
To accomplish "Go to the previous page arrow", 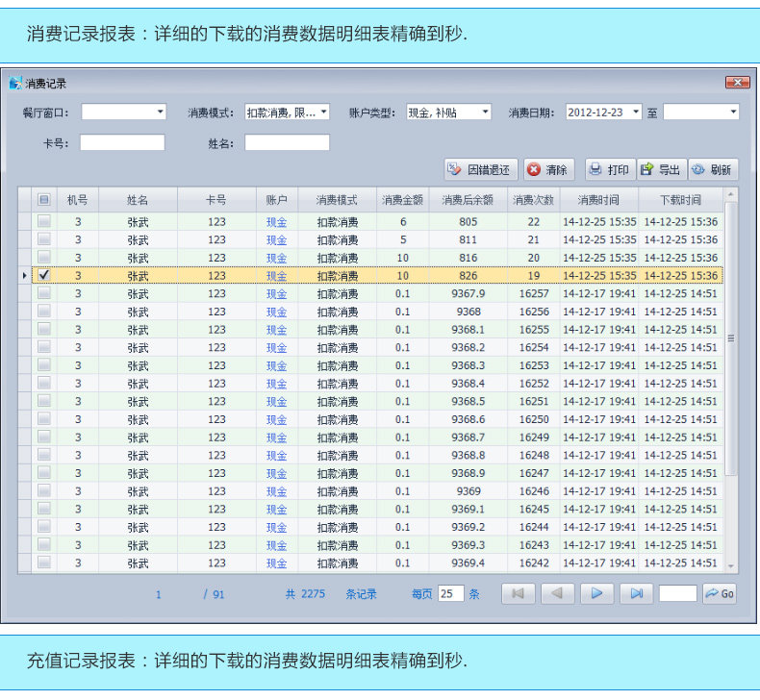I will (x=557, y=593).
